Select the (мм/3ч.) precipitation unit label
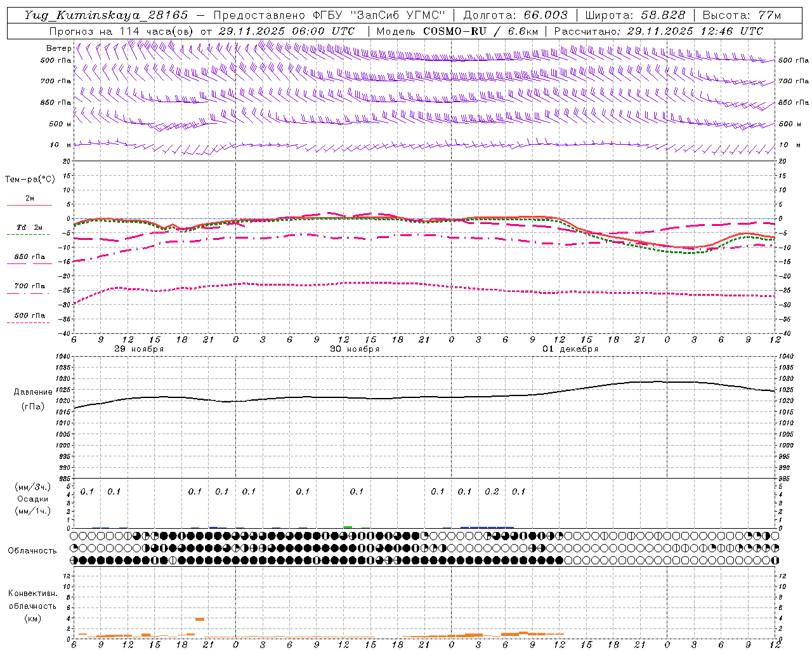The height and width of the screenshot is (650, 812). [33, 487]
